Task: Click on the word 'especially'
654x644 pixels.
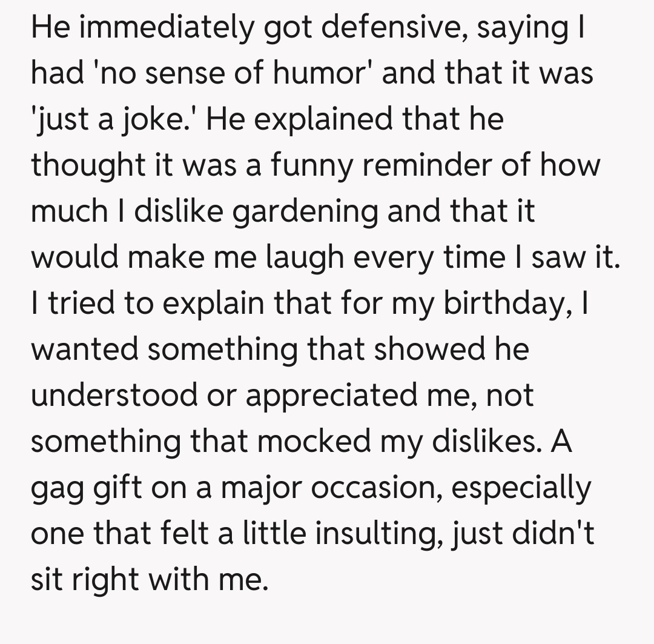Action: [521, 487]
